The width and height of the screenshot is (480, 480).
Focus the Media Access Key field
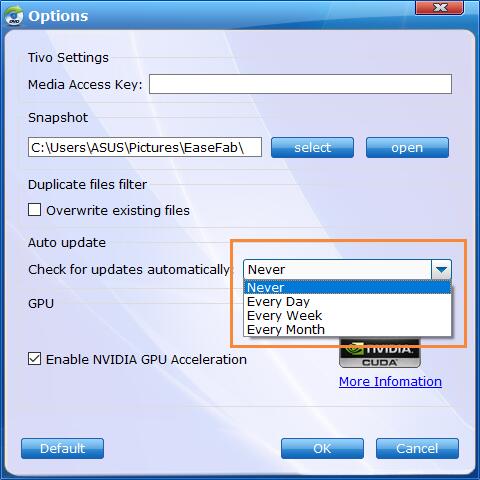300,84
